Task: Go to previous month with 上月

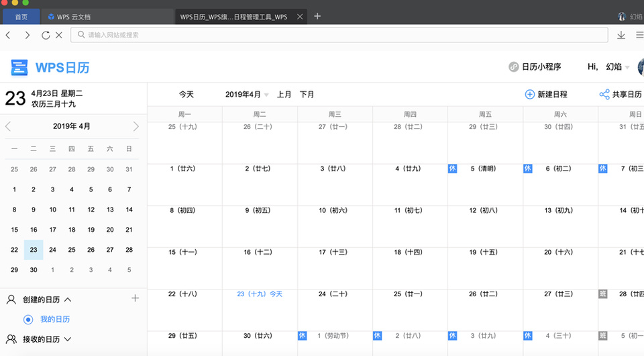Action: coord(284,95)
